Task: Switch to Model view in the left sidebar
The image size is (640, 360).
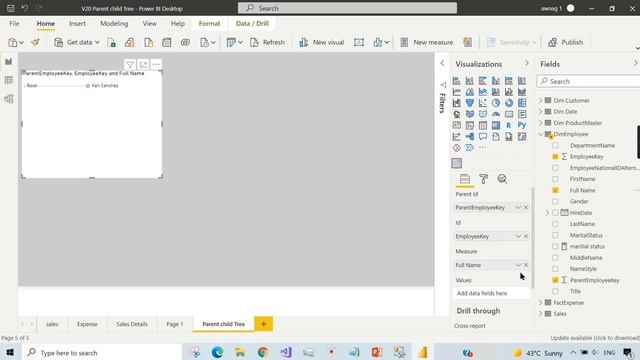Action: (x=9, y=99)
